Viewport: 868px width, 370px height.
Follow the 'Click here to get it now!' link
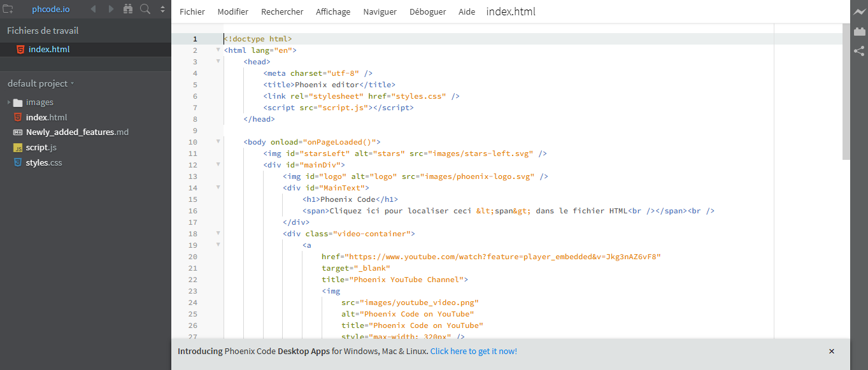(x=473, y=351)
